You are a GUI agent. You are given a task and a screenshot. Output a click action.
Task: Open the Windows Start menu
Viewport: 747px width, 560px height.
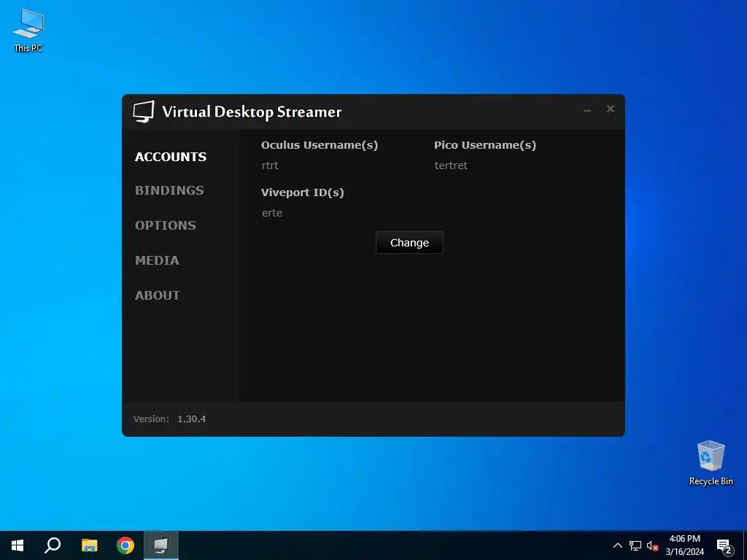18,545
